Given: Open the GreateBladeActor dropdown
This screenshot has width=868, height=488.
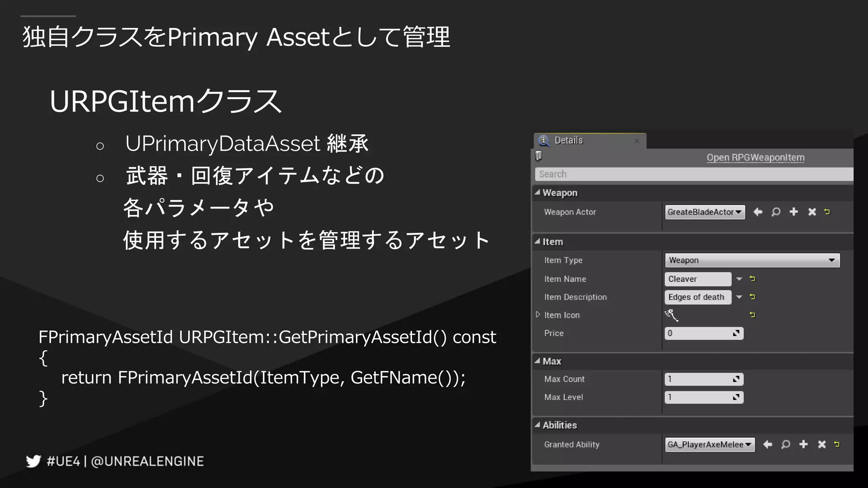Looking at the screenshot, I should [705, 212].
